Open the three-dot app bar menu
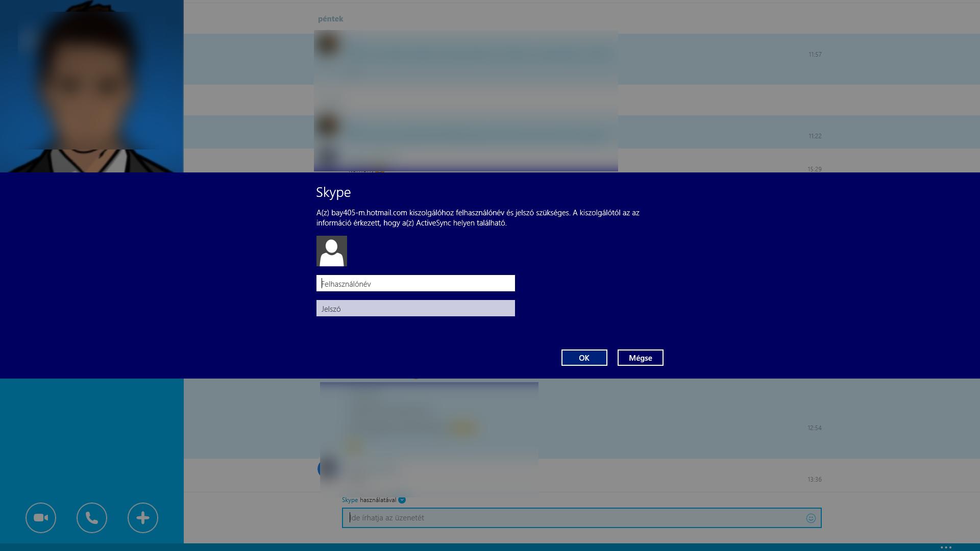 [946, 547]
